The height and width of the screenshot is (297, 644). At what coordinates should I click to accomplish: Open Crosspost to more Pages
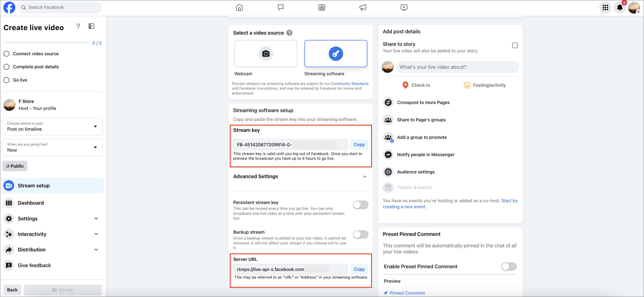point(423,102)
